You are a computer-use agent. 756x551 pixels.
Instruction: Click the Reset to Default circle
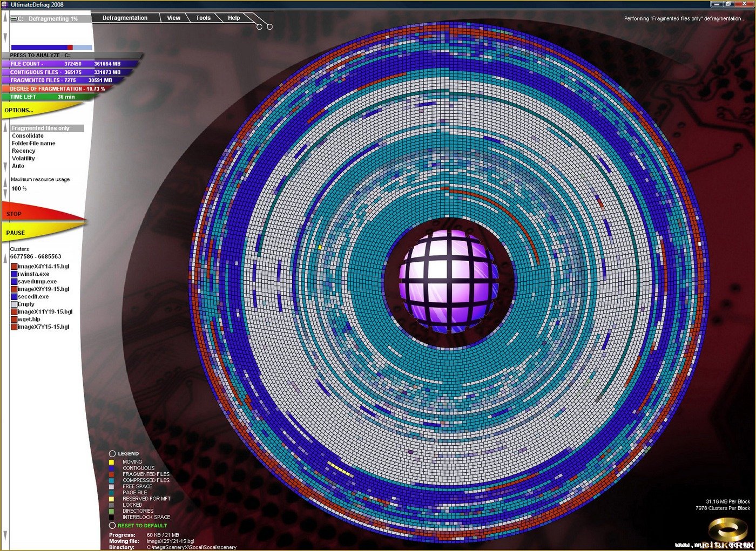pyautogui.click(x=112, y=526)
